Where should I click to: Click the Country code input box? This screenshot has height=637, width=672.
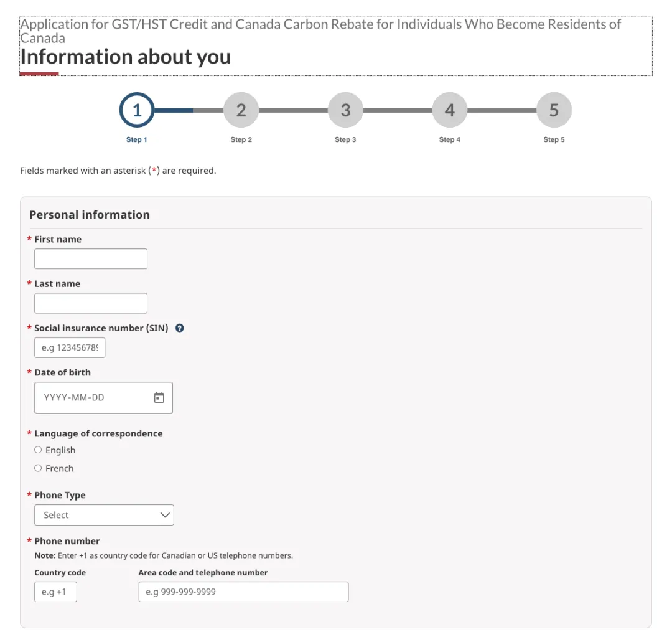(x=55, y=592)
